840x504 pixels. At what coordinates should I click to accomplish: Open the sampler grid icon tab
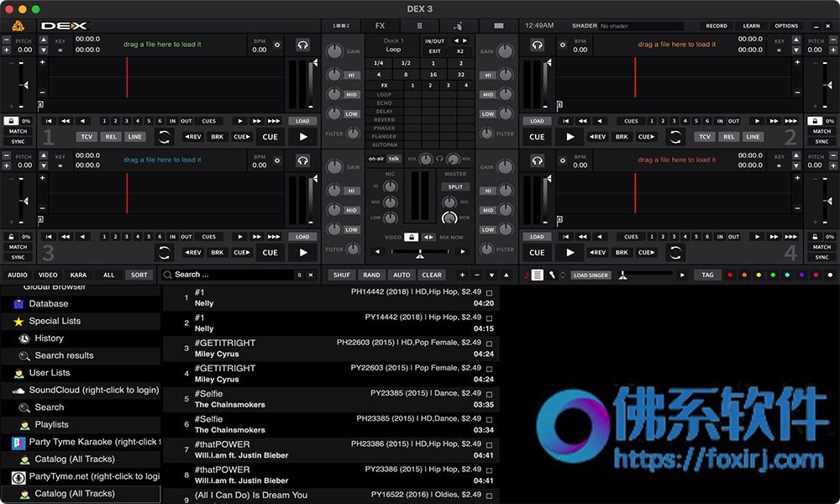point(419,26)
